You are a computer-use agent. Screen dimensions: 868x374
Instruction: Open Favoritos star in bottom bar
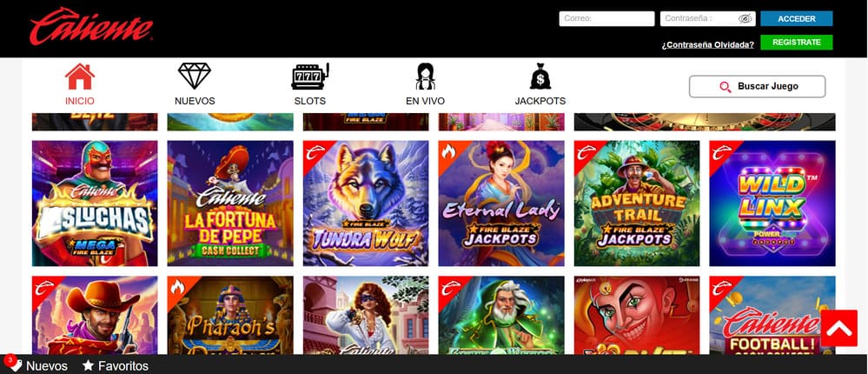[88, 365]
